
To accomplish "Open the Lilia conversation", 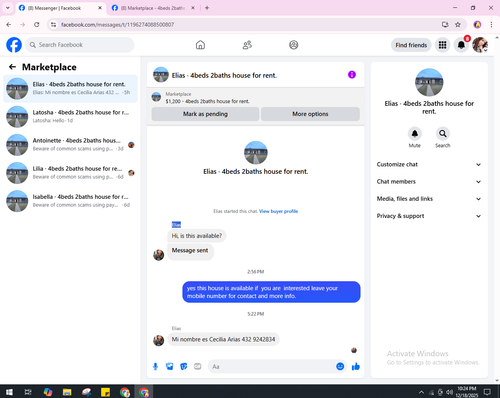I will click(70, 173).
